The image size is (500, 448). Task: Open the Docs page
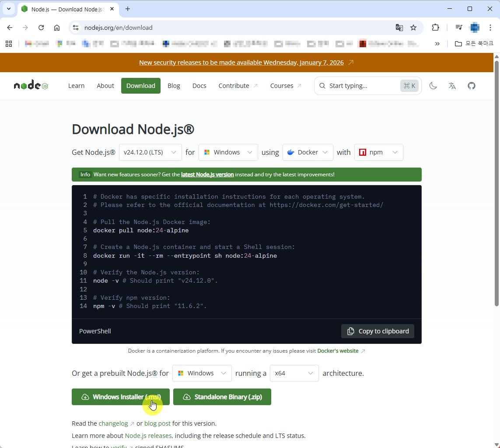pyautogui.click(x=199, y=86)
